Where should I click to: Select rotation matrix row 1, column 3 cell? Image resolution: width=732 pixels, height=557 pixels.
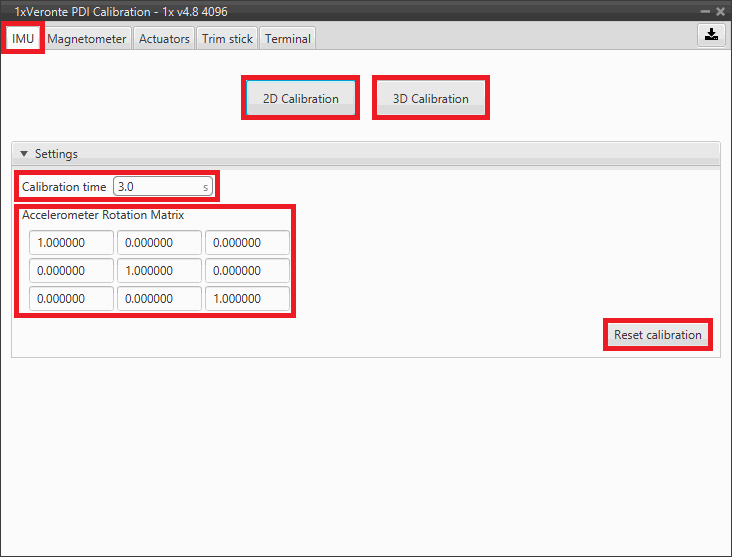247,243
